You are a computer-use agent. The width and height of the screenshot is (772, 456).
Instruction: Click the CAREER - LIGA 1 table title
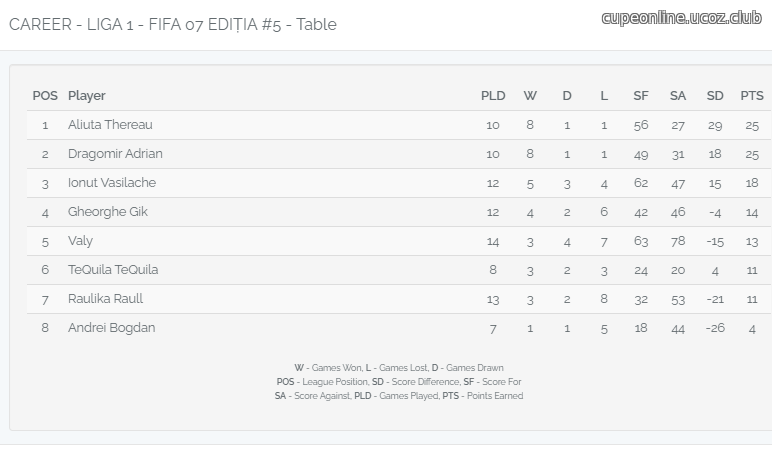(173, 24)
